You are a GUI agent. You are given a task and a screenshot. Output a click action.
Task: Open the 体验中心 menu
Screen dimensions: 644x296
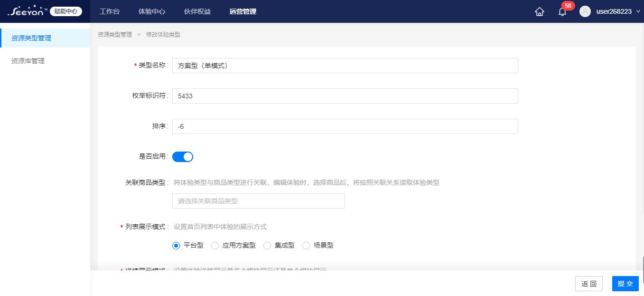click(152, 11)
